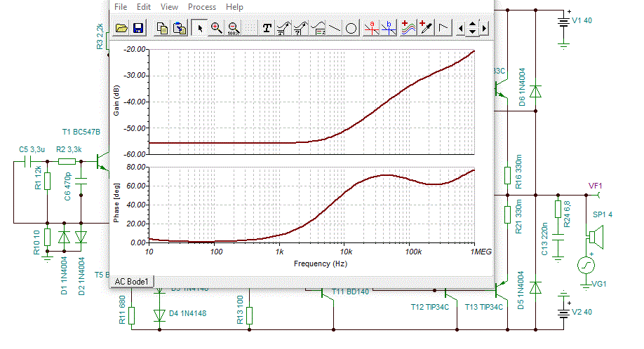Click the 1MEG frequency axis value
644x349 pixels.
pyautogui.click(x=481, y=252)
